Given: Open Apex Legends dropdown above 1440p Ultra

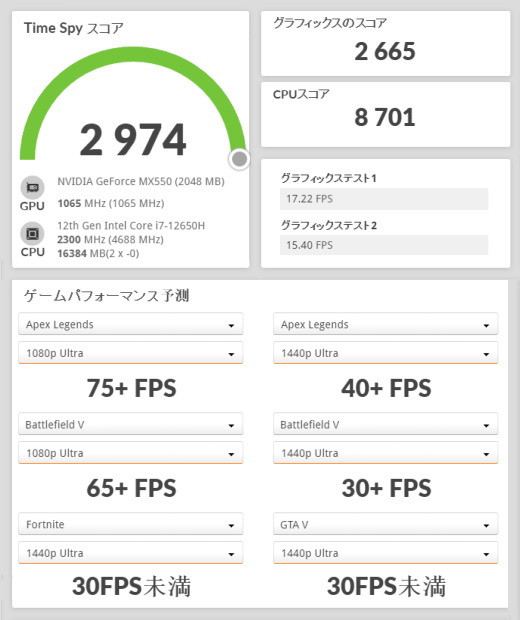Looking at the screenshot, I should click(386, 324).
